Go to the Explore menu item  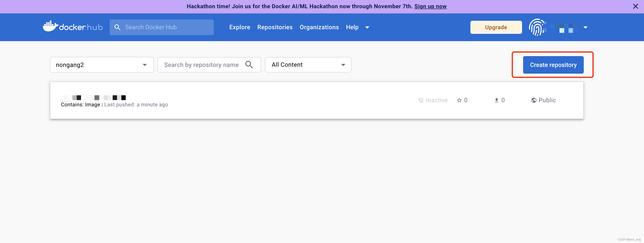[x=239, y=27]
